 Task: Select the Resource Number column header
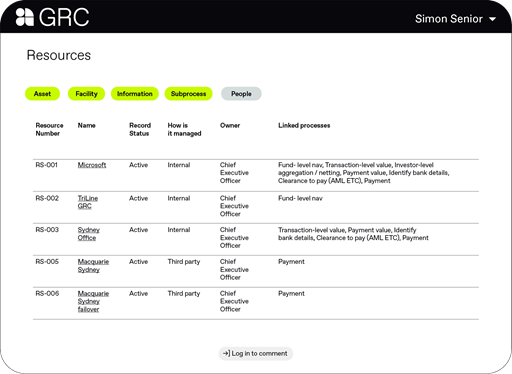click(49, 129)
